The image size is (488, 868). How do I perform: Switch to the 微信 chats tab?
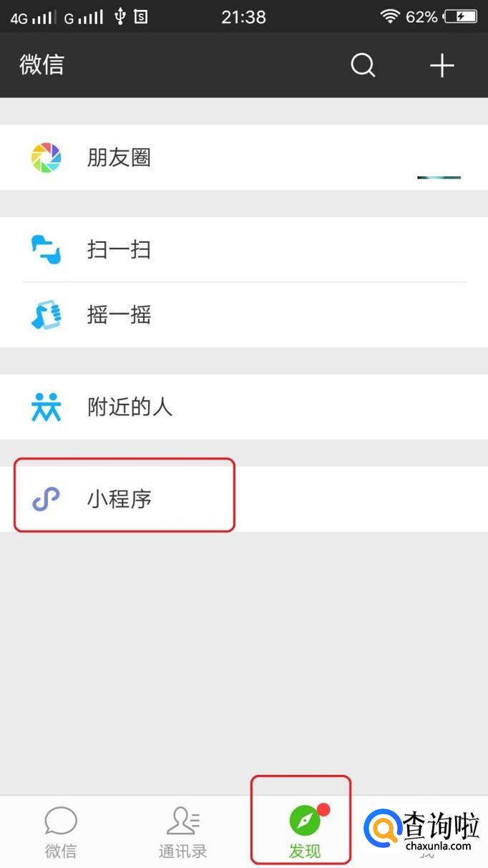pyautogui.click(x=61, y=831)
